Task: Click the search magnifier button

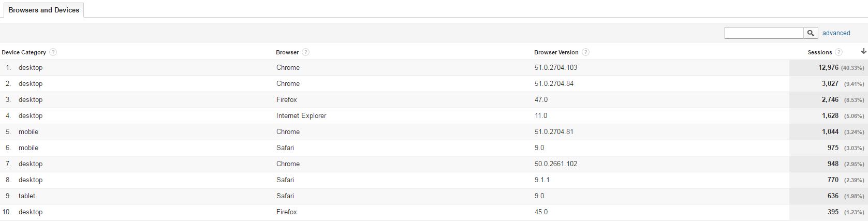Action: click(811, 33)
